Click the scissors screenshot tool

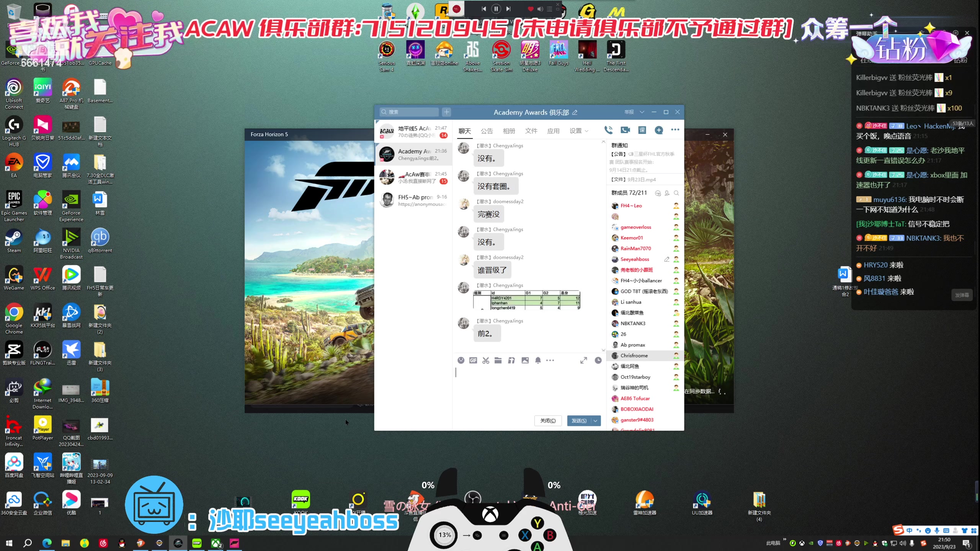pos(486,360)
